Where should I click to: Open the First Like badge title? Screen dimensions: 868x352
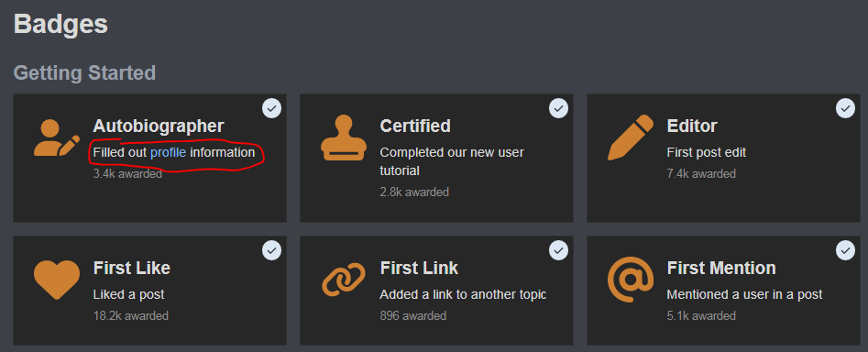point(132,269)
